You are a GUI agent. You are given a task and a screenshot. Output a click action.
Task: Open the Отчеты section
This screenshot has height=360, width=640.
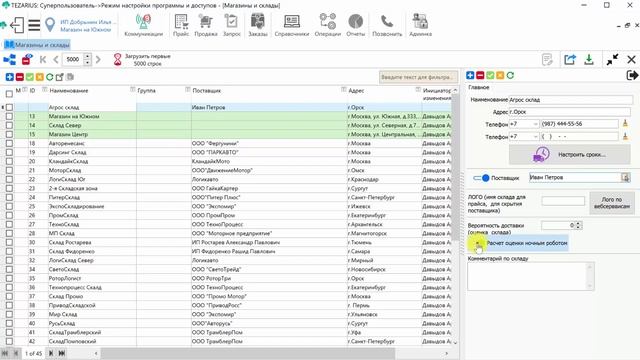pos(356,25)
